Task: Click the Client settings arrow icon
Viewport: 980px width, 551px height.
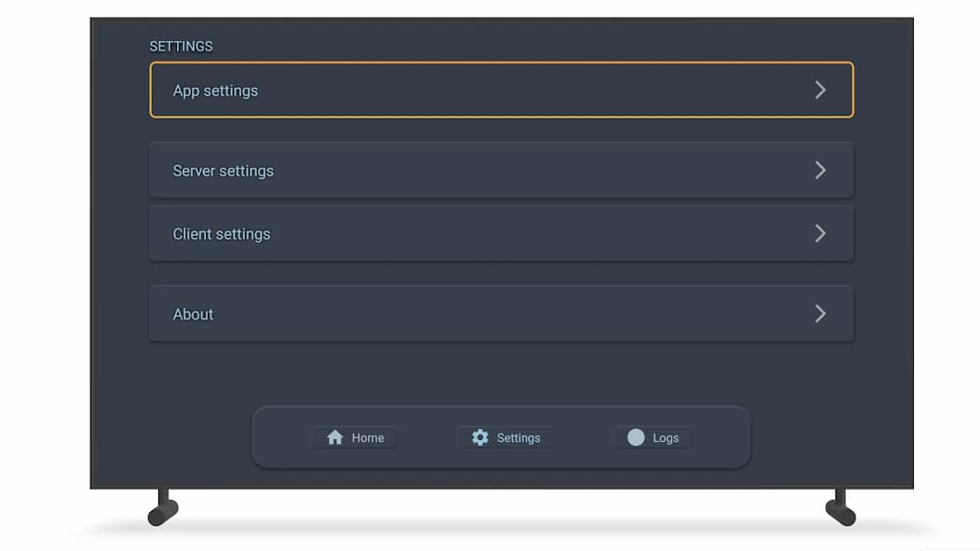Action: point(820,233)
